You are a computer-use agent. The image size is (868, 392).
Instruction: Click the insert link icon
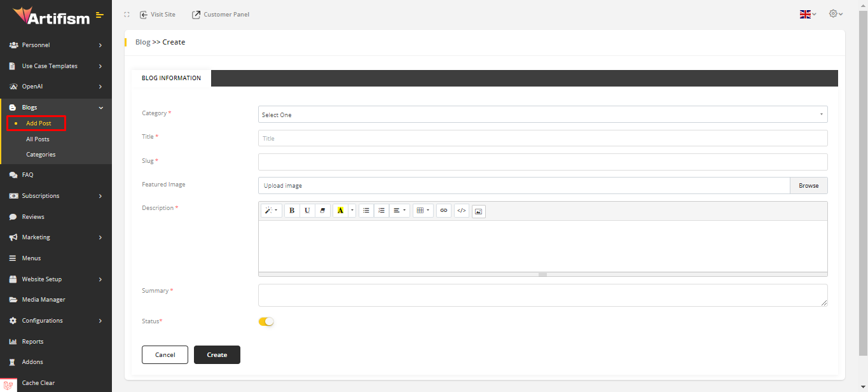(x=444, y=211)
